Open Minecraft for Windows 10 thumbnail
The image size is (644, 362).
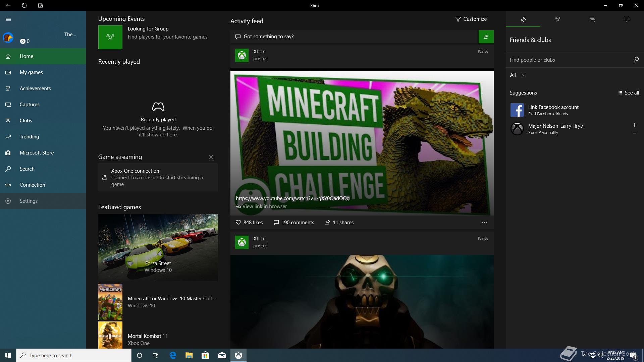click(110, 302)
